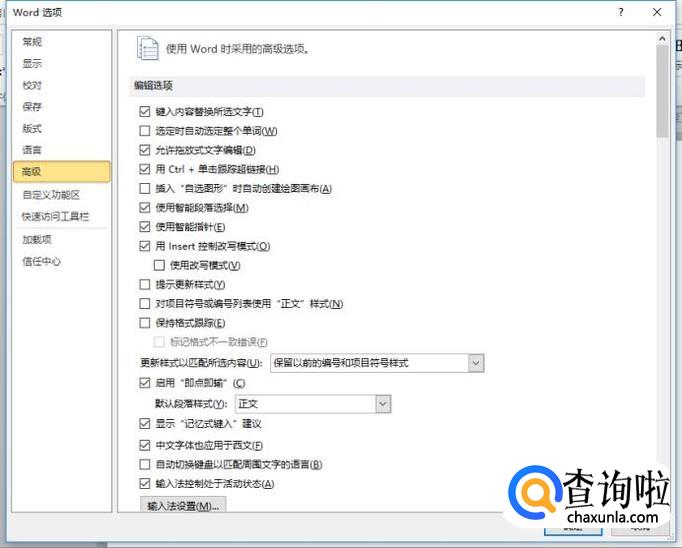Click the help question mark icon
The width and height of the screenshot is (682, 548).
(621, 12)
